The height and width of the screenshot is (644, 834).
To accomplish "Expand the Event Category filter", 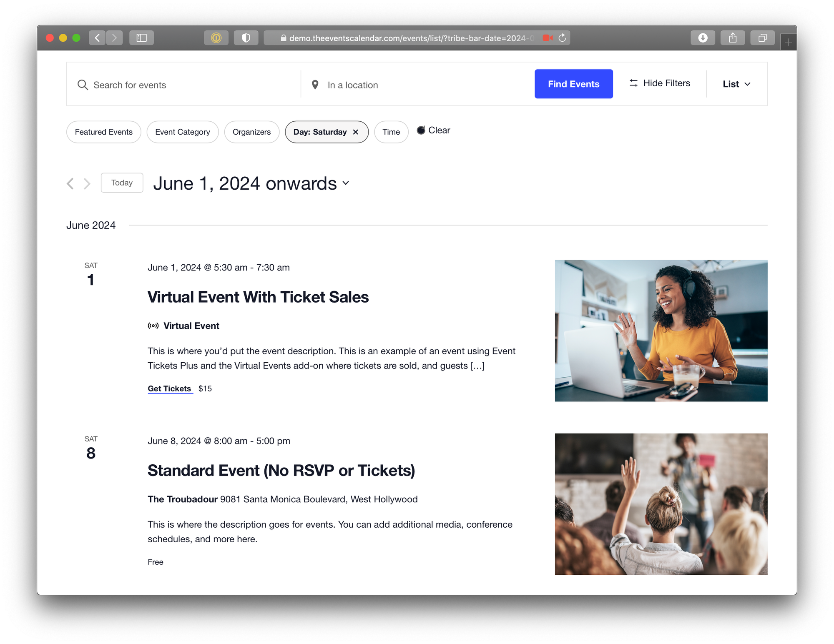I will click(x=182, y=132).
